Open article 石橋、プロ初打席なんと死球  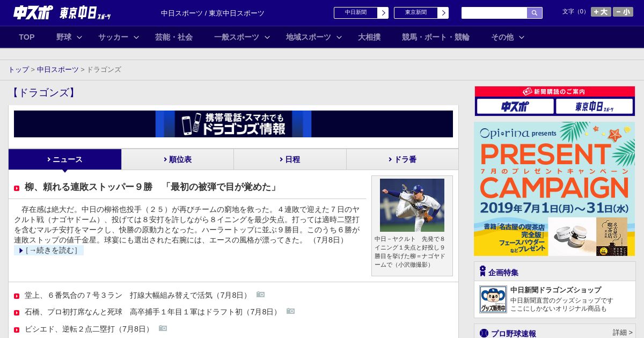pos(152,312)
